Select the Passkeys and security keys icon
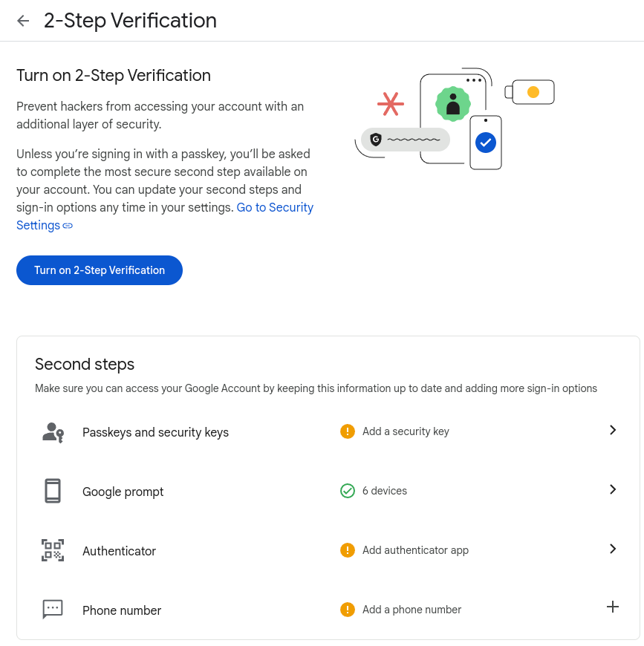Viewport: 644px width, 646px height. pos(52,431)
